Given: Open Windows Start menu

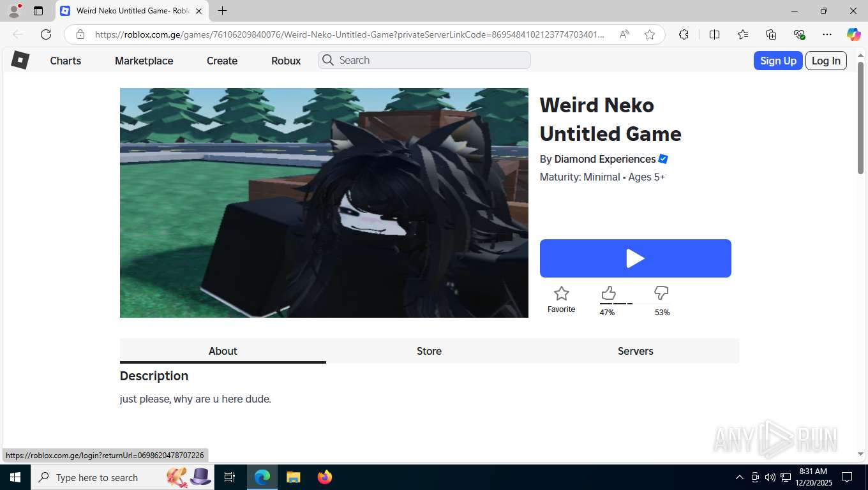Looking at the screenshot, I should [15, 477].
